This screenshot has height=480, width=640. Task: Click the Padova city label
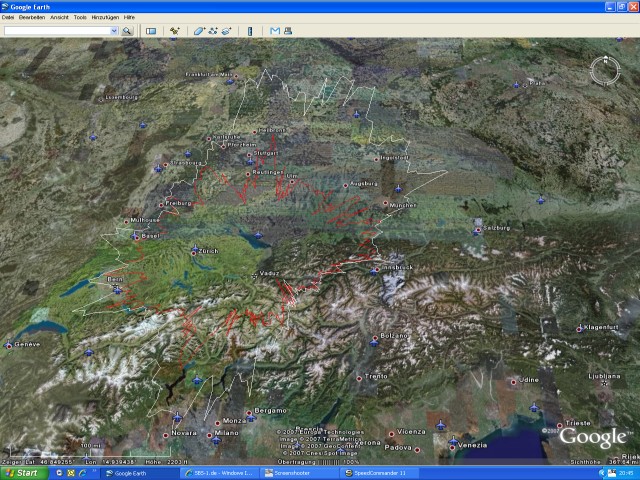click(398, 447)
